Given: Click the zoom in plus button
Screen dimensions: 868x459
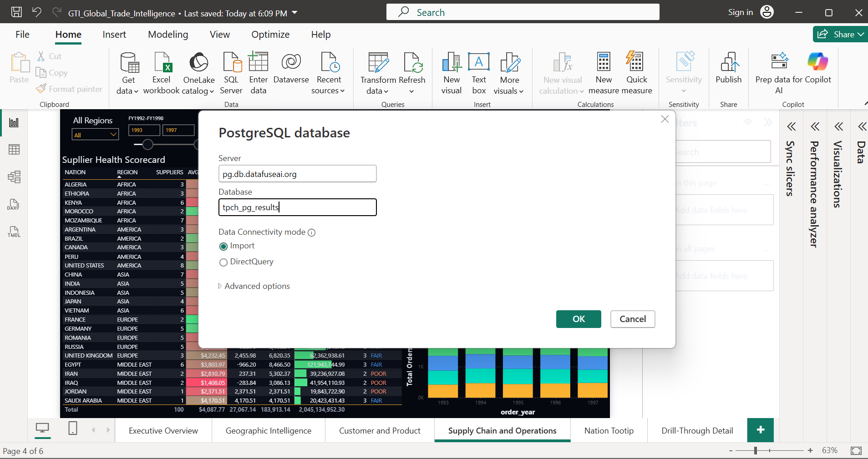Looking at the screenshot, I should [x=810, y=450].
